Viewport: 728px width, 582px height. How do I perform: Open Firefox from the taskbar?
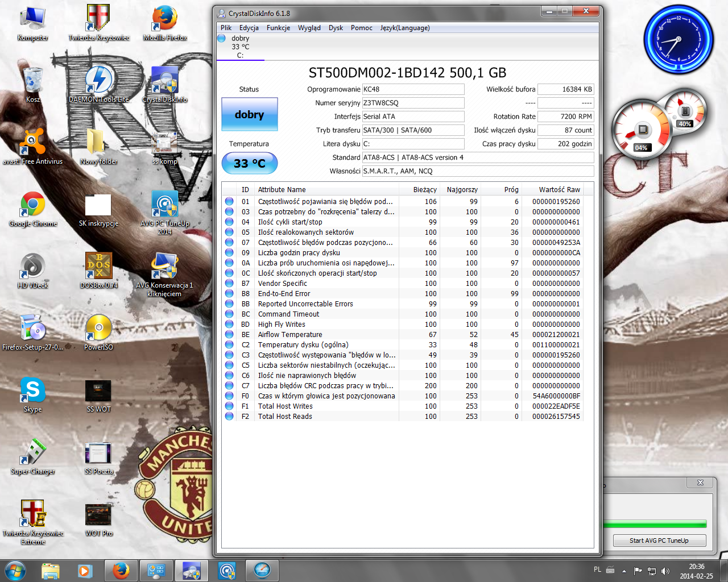(x=121, y=570)
